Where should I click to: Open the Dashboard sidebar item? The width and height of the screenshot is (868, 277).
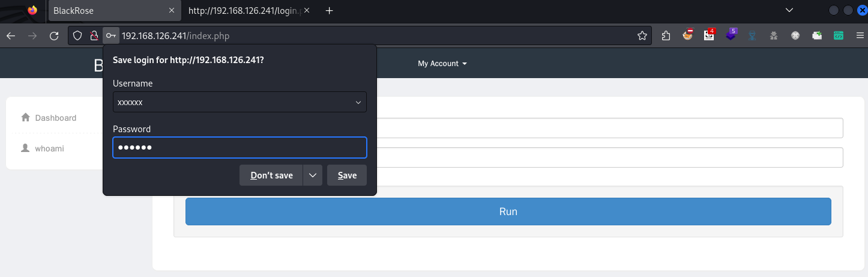[55, 118]
